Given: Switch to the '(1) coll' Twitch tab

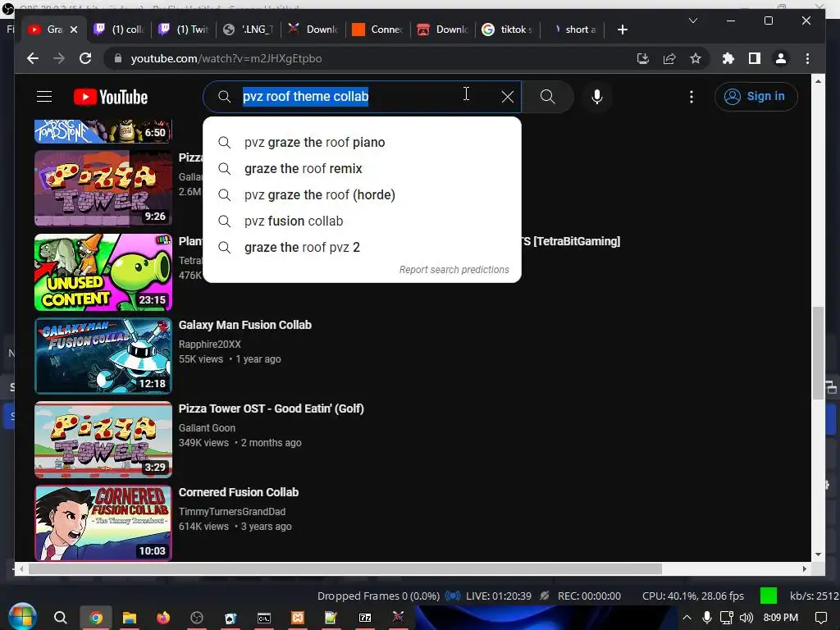Looking at the screenshot, I should tap(119, 30).
